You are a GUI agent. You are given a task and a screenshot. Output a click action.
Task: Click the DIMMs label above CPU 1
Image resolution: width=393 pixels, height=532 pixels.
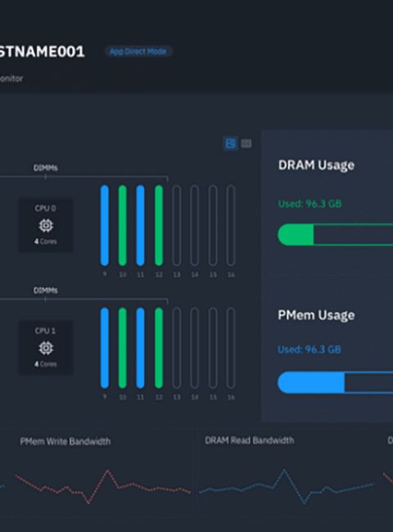click(x=46, y=291)
